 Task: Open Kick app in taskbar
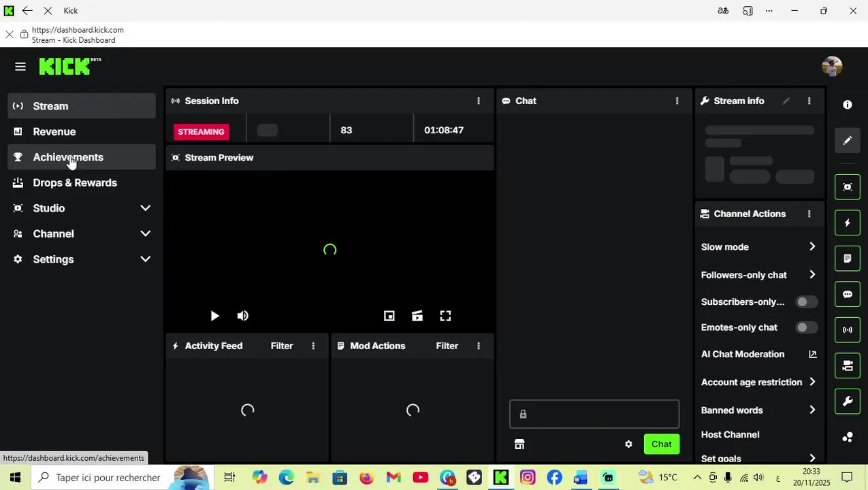coord(501,478)
